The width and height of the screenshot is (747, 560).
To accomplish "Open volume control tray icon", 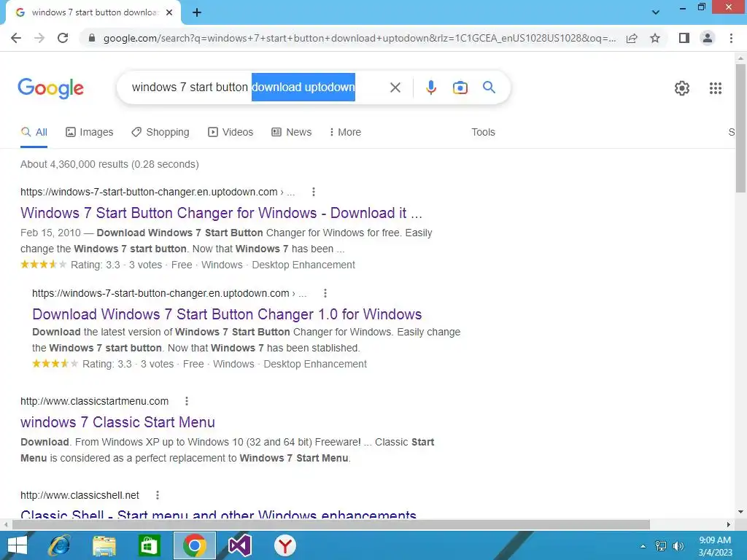I will 678,546.
